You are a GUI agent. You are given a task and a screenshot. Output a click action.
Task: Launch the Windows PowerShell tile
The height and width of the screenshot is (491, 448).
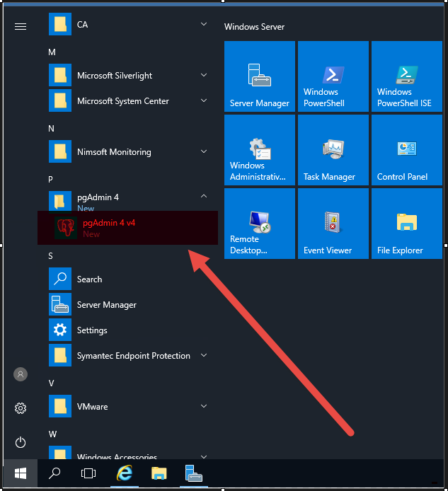tap(333, 76)
